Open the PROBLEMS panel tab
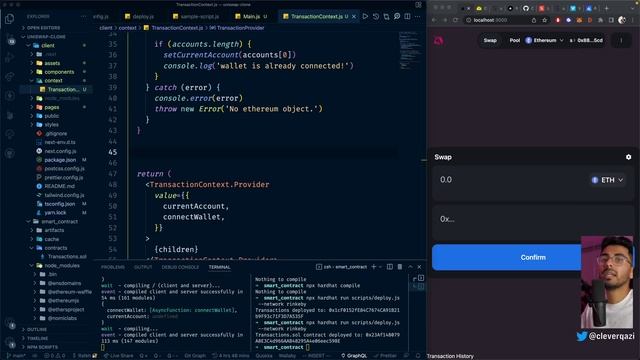Image resolution: width=640 pixels, height=360 pixels. pos(113,267)
